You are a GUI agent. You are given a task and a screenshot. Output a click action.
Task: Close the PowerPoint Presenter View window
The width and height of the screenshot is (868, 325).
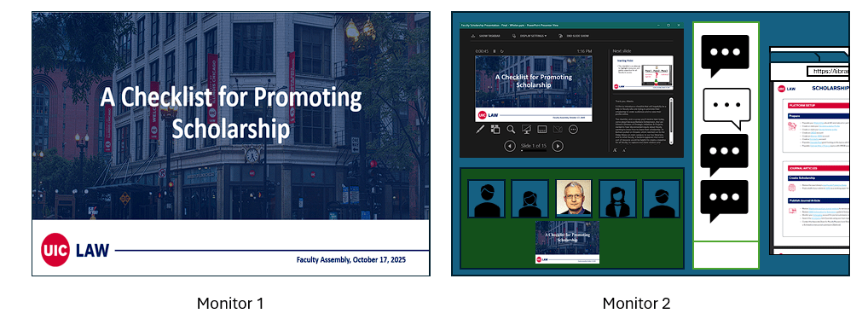pyautogui.click(x=679, y=25)
